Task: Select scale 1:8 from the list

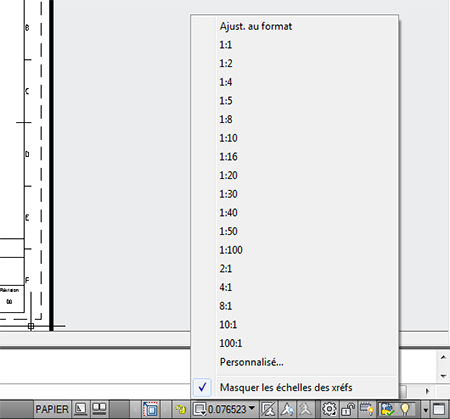Action: click(295, 119)
